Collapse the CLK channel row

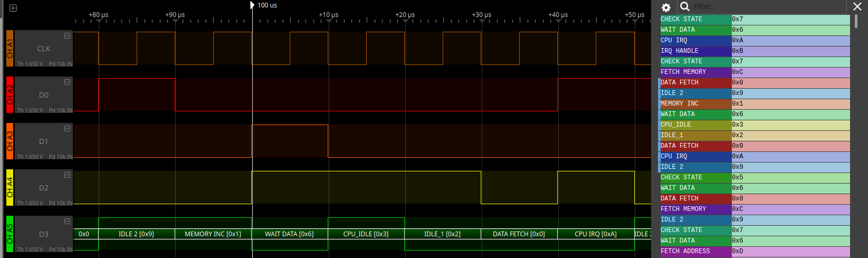(x=67, y=36)
